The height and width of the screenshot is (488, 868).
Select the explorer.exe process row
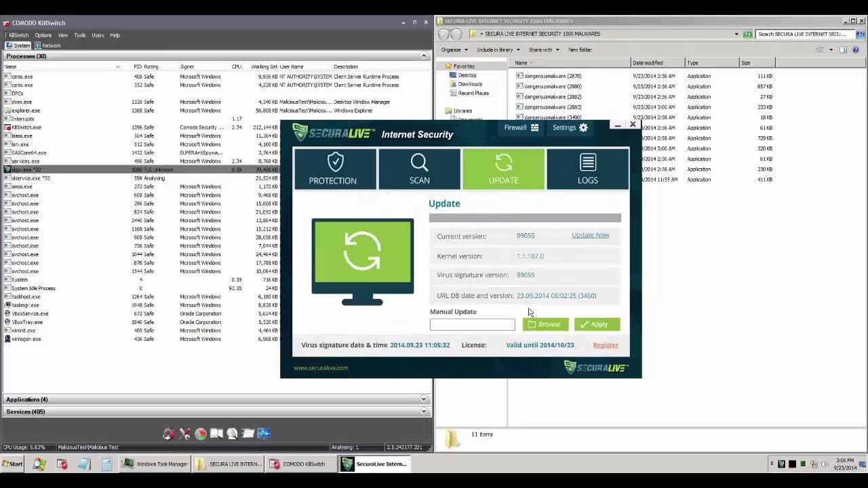point(217,110)
